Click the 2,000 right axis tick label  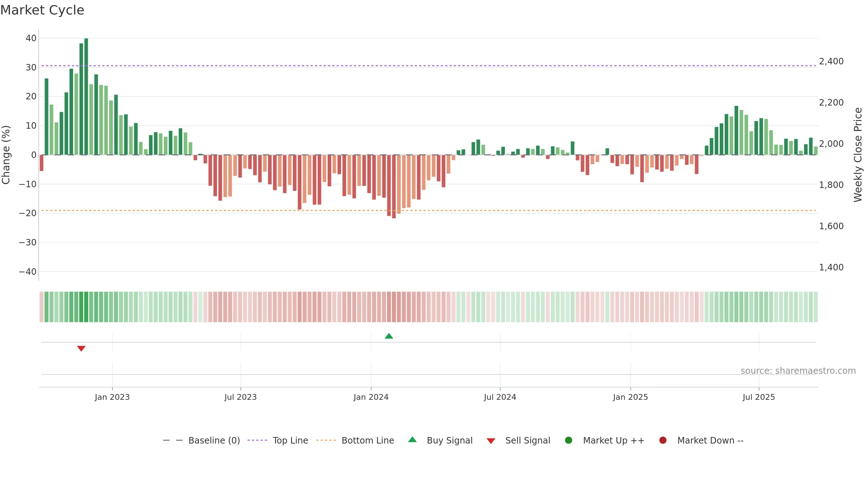click(x=831, y=144)
